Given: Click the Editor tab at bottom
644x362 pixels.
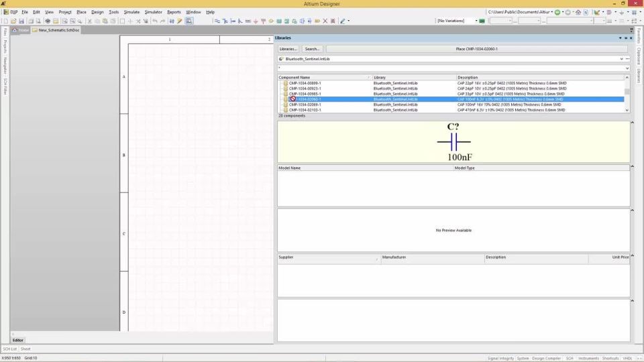Looking at the screenshot, I should [17, 341].
